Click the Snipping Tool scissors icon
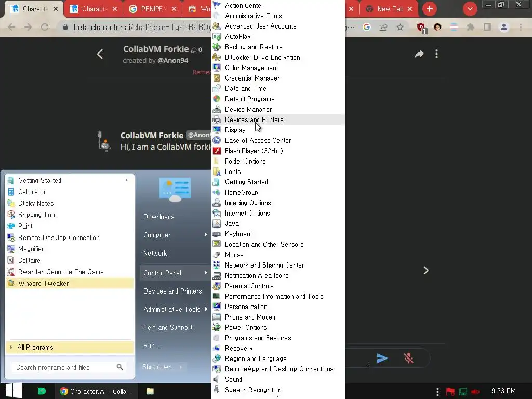 click(x=11, y=215)
